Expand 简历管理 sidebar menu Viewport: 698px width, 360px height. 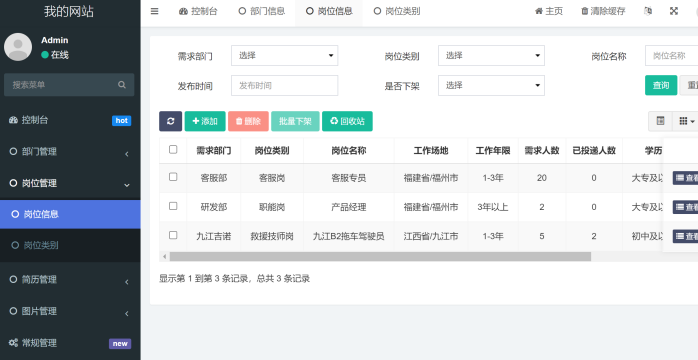tap(70, 280)
